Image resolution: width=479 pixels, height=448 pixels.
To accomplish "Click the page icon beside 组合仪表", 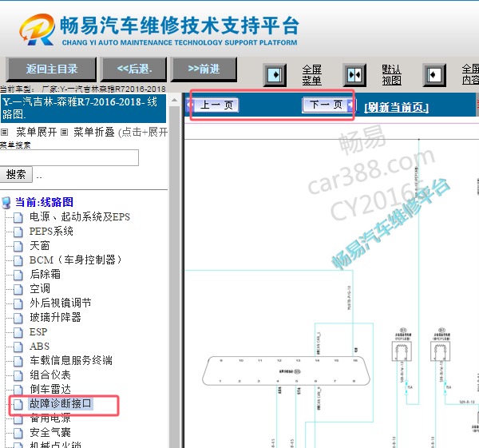I will pyautogui.click(x=18, y=375).
